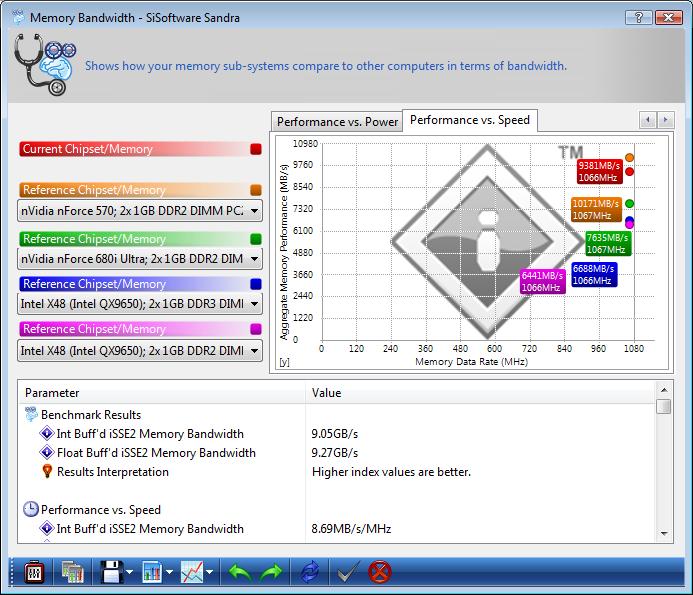Viewport: 693px width, 595px height.
Task: Click the clock icon beside Performance vs. Speed
Action: (x=30, y=509)
